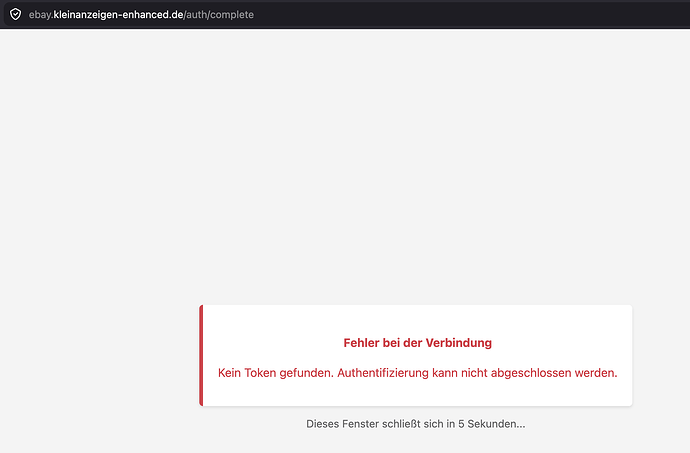This screenshot has height=453, width=690.
Task: Click the words 'kann nicht' in the message
Action: point(460,373)
